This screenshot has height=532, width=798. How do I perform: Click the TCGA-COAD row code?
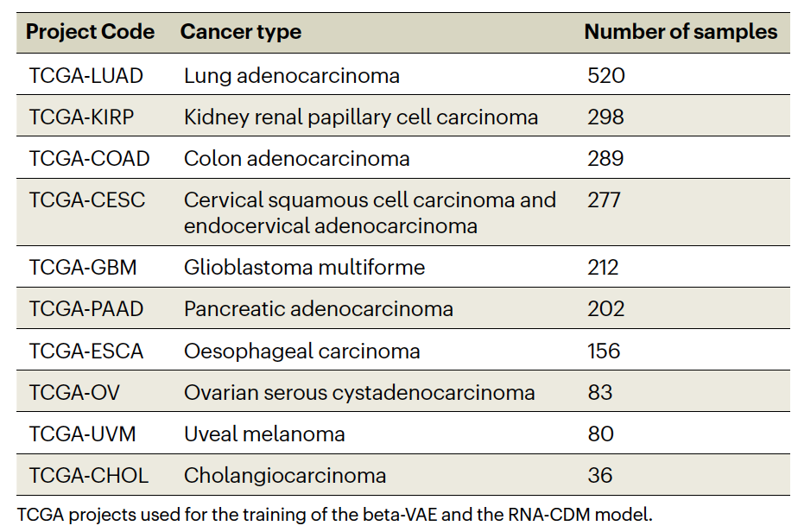pos(90,159)
